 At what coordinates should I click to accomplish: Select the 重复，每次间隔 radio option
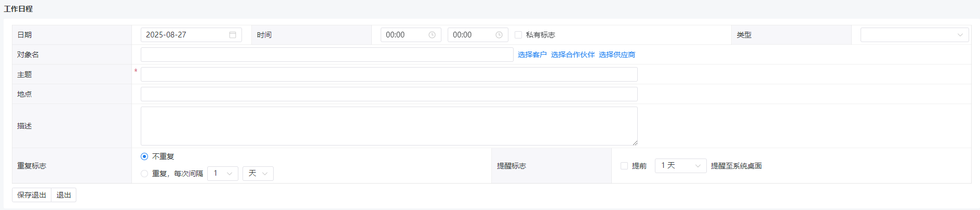click(x=144, y=174)
